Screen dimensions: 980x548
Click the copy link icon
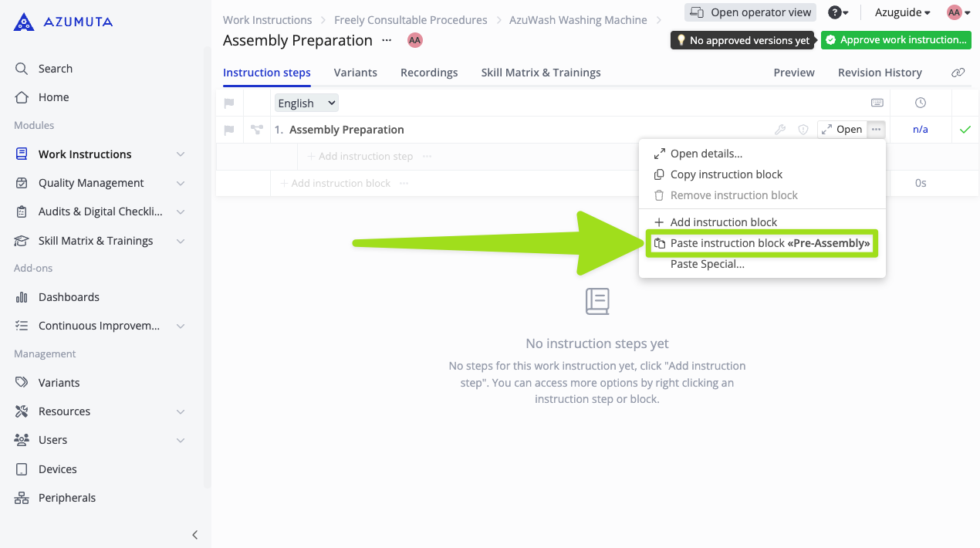958,73
